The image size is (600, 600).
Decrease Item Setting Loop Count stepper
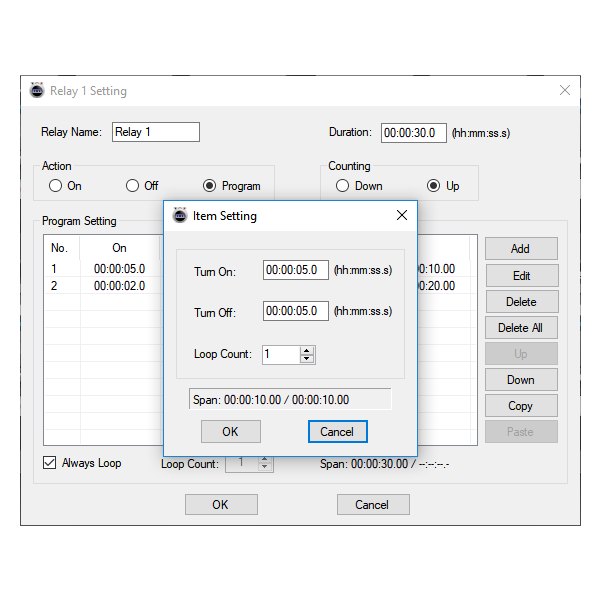pyautogui.click(x=307, y=359)
